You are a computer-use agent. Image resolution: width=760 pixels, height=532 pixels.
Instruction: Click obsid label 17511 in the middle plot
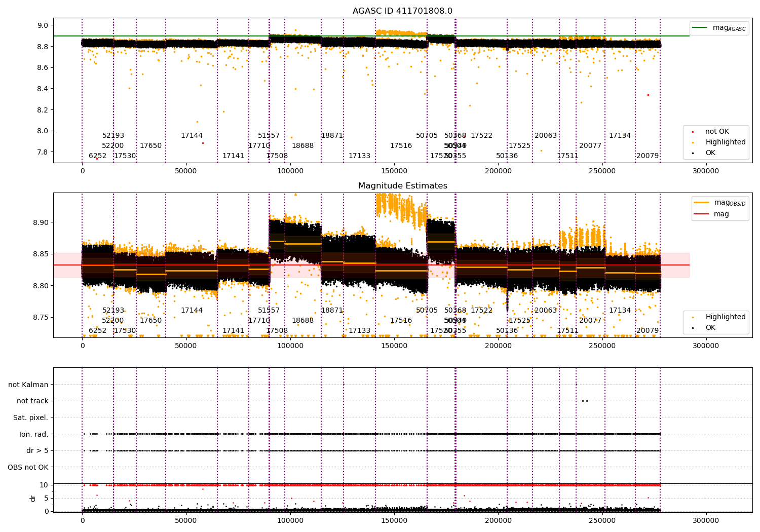tap(567, 331)
